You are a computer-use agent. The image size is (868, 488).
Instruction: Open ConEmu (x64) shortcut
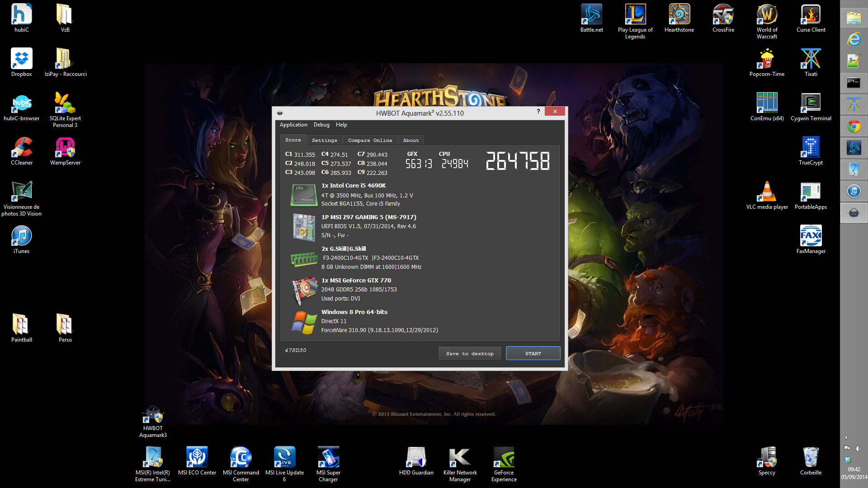pyautogui.click(x=767, y=107)
